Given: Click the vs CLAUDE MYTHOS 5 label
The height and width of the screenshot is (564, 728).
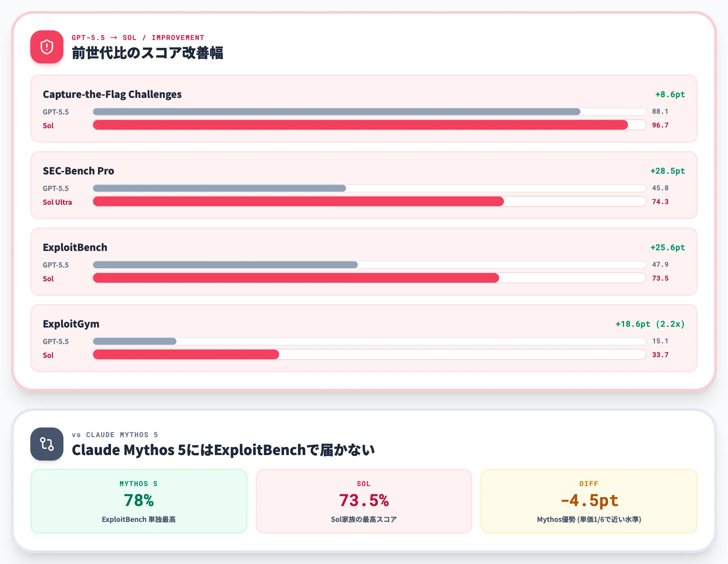Looking at the screenshot, I should tap(115, 435).
